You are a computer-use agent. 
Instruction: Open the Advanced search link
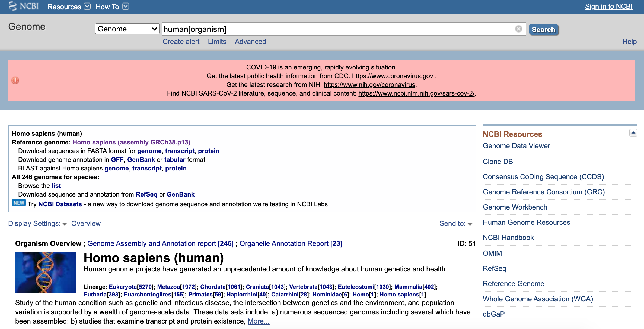coord(250,42)
